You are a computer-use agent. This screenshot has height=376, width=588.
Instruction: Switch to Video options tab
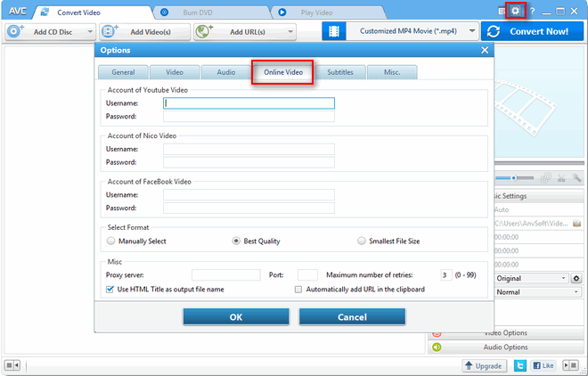(175, 72)
